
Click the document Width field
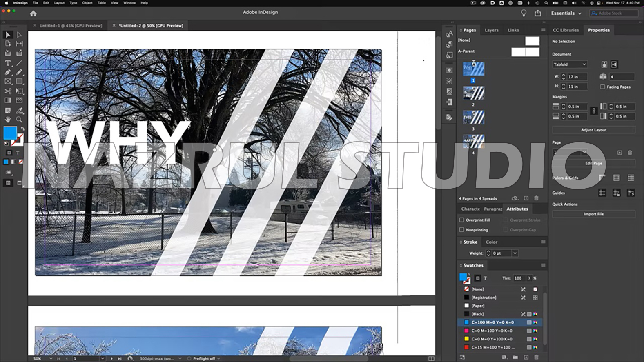(577, 77)
